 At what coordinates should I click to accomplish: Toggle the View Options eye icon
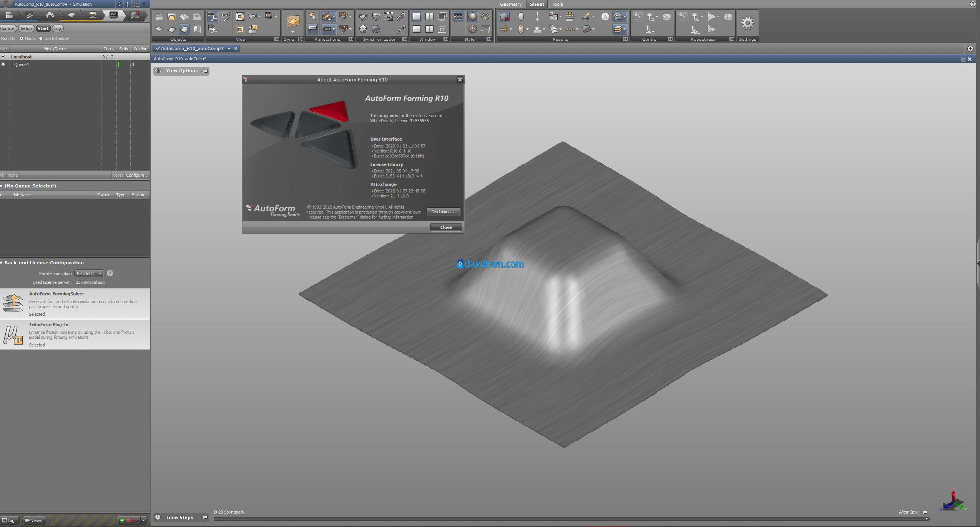pos(158,71)
